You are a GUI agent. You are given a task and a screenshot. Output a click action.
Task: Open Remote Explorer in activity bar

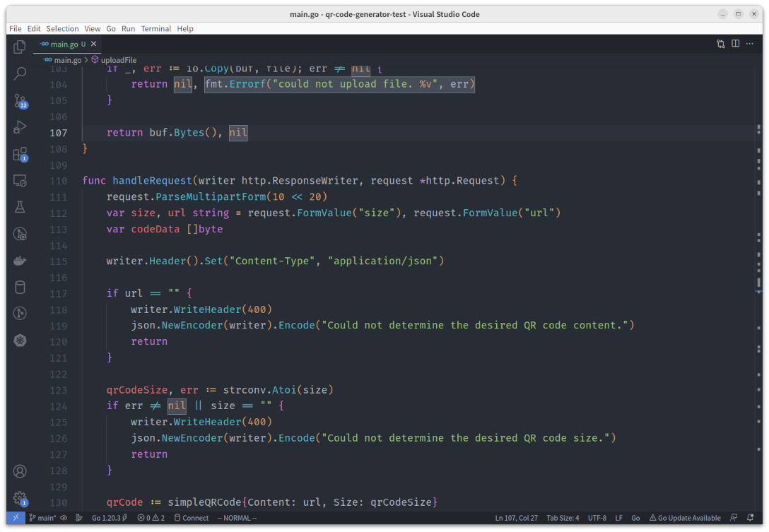tap(20, 180)
